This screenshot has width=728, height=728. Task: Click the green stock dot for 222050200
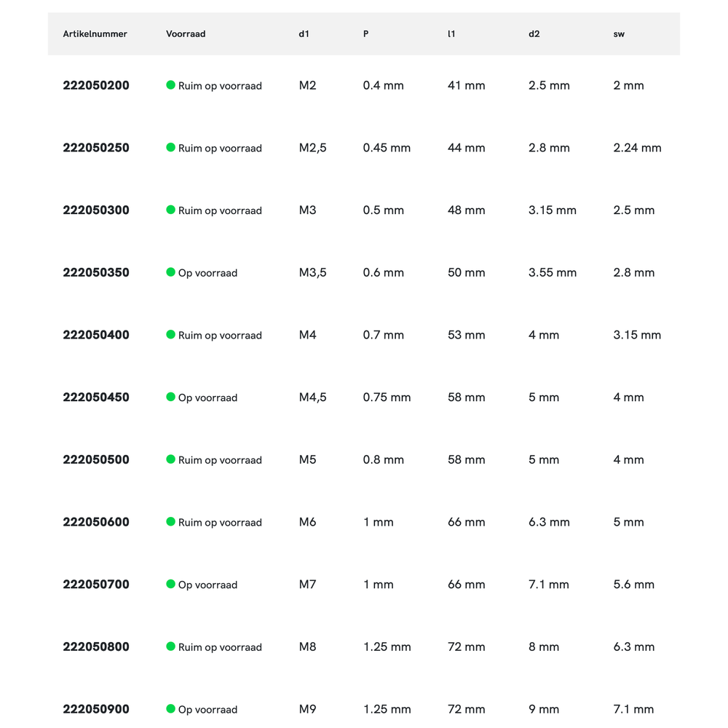(171, 85)
